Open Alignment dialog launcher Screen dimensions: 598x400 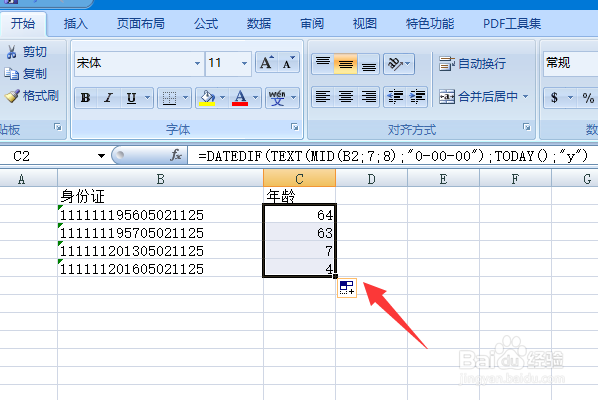(526, 127)
